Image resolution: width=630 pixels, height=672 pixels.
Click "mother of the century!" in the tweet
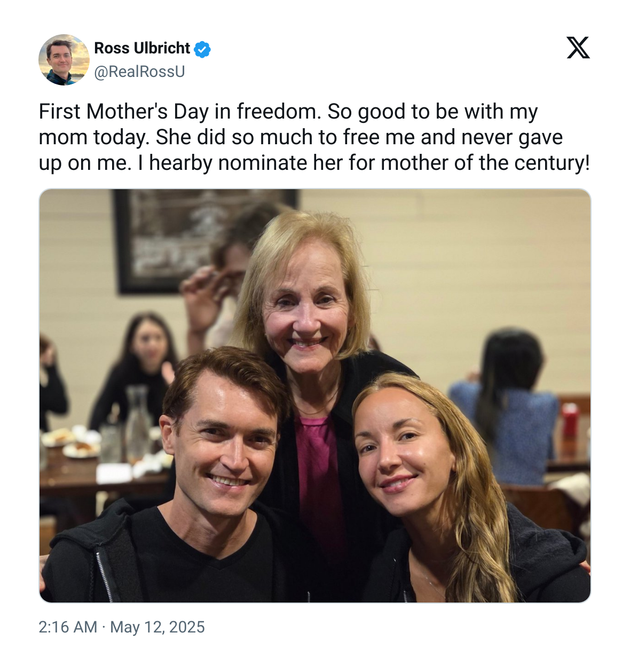coord(485,163)
